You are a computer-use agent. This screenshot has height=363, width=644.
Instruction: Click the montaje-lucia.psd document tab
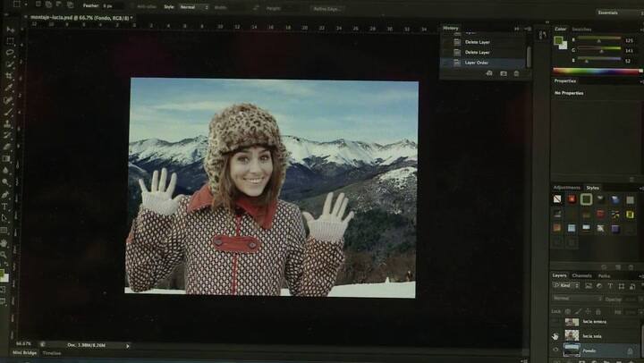80,18
